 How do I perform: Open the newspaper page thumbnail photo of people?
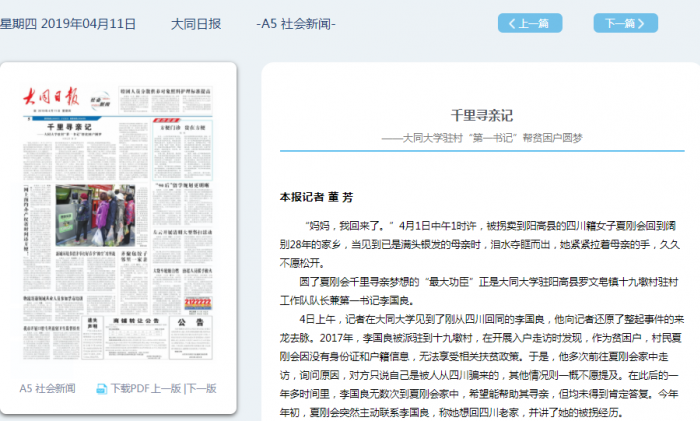point(95,215)
